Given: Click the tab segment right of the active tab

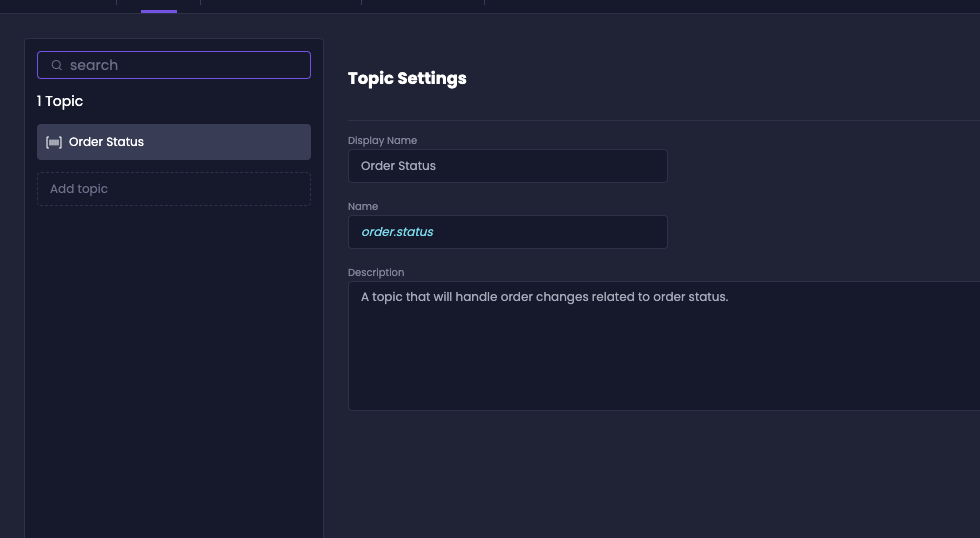Looking at the screenshot, I should tap(281, 5).
